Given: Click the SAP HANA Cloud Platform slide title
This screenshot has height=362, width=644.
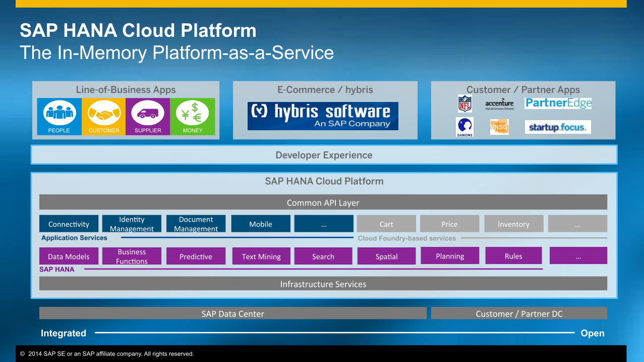Looking at the screenshot, I should click(138, 30).
